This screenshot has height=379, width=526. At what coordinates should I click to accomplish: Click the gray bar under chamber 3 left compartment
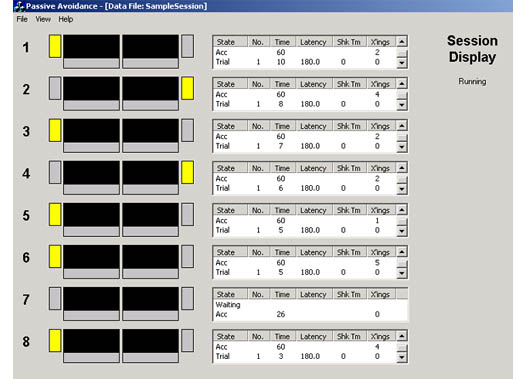[91, 148]
